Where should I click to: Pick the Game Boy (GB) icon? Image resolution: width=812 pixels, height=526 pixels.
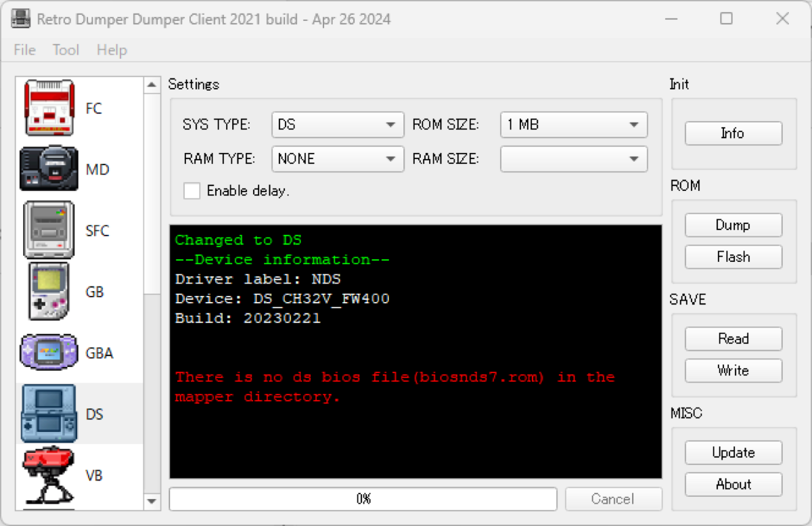click(x=49, y=292)
